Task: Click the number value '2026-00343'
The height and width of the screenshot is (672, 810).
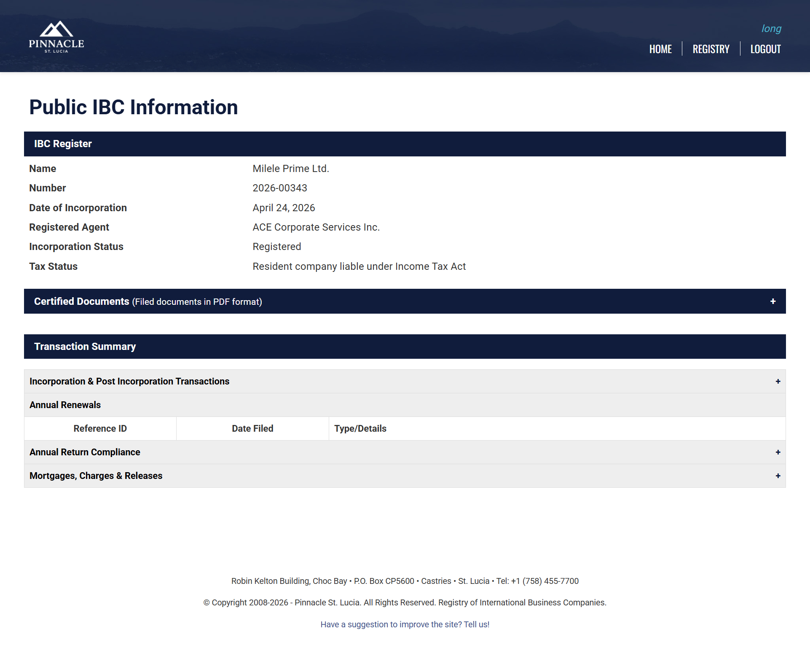Action: (x=280, y=188)
